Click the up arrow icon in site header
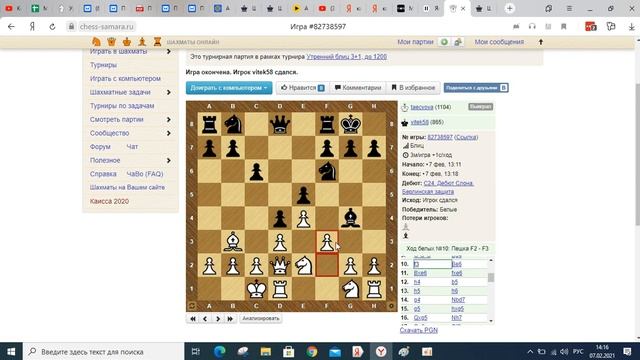 [541, 42]
